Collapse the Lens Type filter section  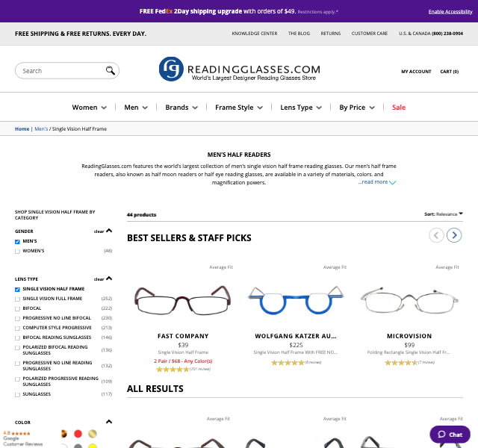tap(109, 279)
